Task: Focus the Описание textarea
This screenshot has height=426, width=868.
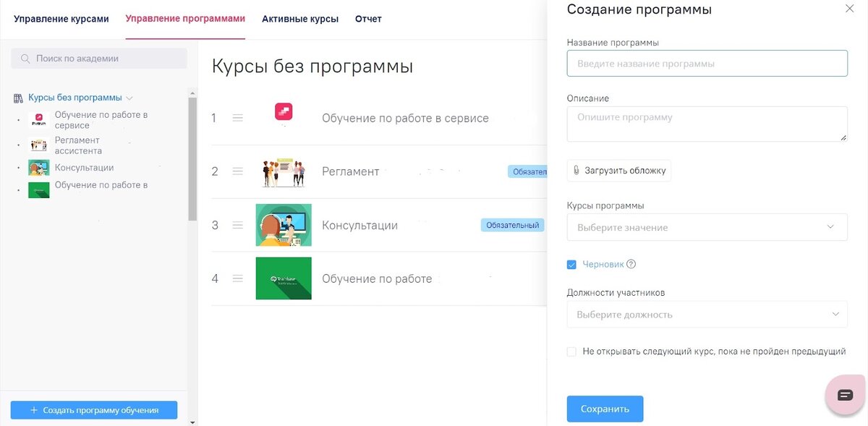Action: [x=707, y=124]
